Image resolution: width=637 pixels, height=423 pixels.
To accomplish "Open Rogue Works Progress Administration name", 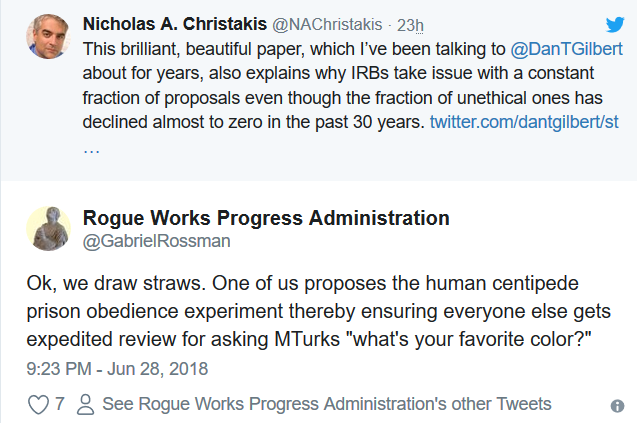I will pyautogui.click(x=265, y=218).
